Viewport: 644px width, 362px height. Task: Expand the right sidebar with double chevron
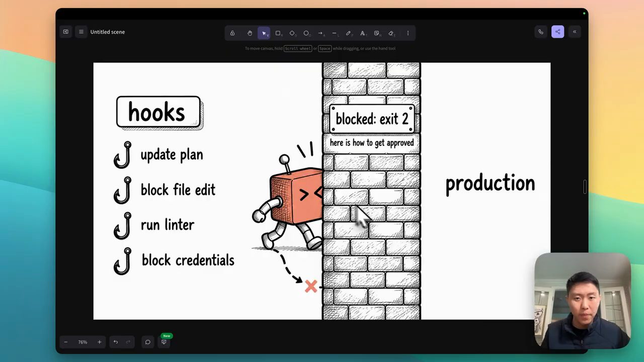(575, 32)
